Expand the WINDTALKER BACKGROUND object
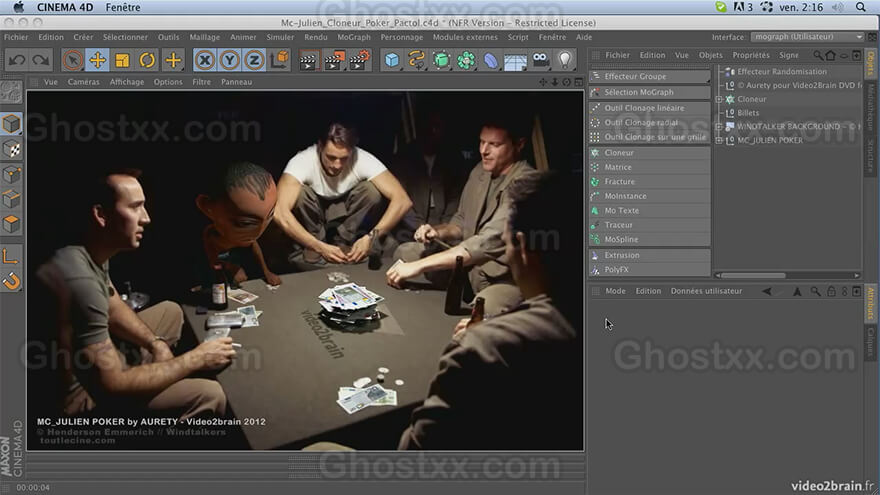The width and height of the screenshot is (880, 495). (719, 127)
